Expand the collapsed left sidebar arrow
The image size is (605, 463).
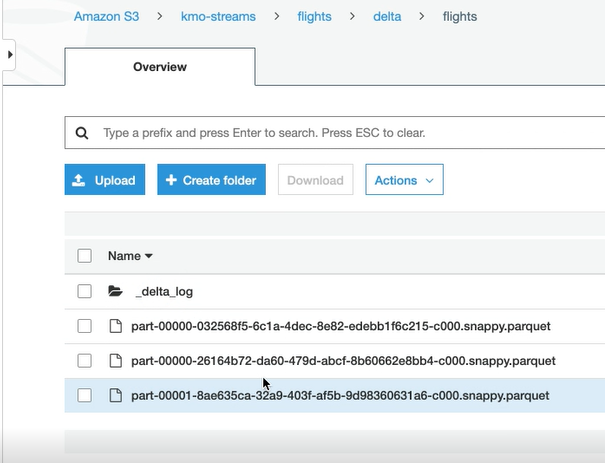point(10,54)
